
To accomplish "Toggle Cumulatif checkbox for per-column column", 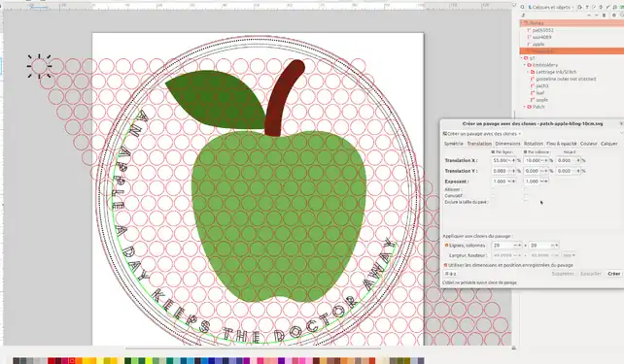I will (526, 195).
